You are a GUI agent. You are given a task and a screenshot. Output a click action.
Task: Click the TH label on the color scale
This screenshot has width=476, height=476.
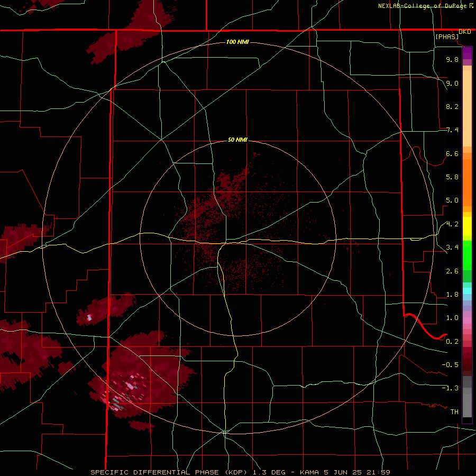click(x=454, y=412)
